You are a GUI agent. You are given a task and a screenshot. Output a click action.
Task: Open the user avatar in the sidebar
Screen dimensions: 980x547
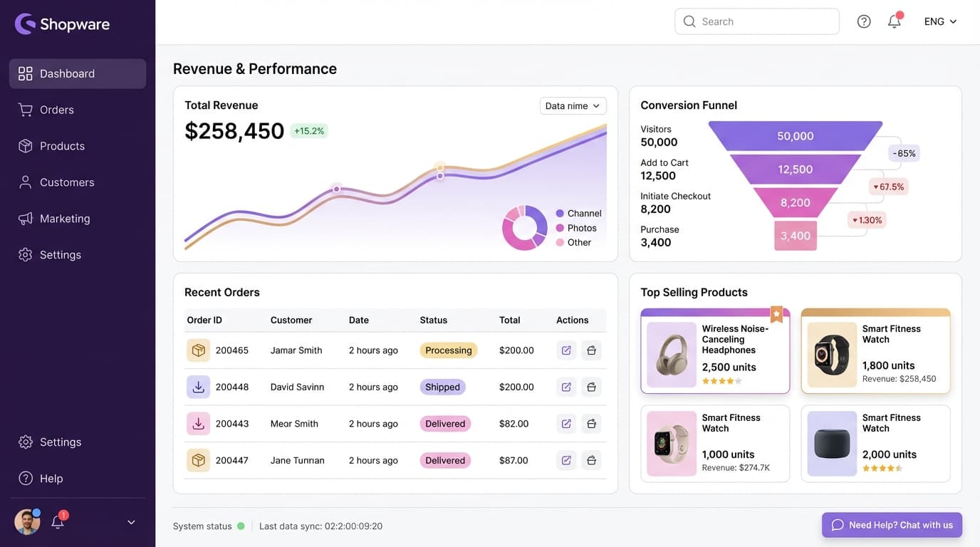coord(27,522)
